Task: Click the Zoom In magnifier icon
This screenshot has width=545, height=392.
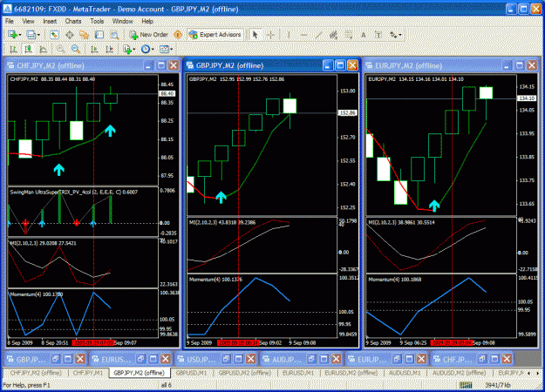Action: click(x=60, y=50)
